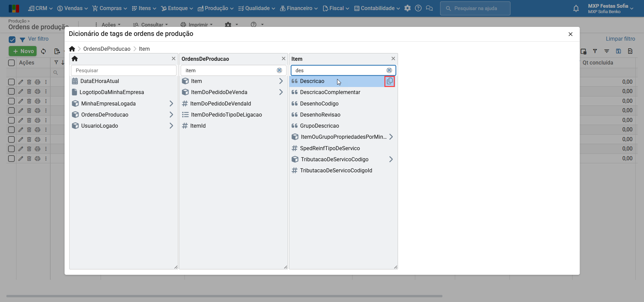Copy the Descricao tag
This screenshot has height=302, width=644.
pyautogui.click(x=389, y=81)
